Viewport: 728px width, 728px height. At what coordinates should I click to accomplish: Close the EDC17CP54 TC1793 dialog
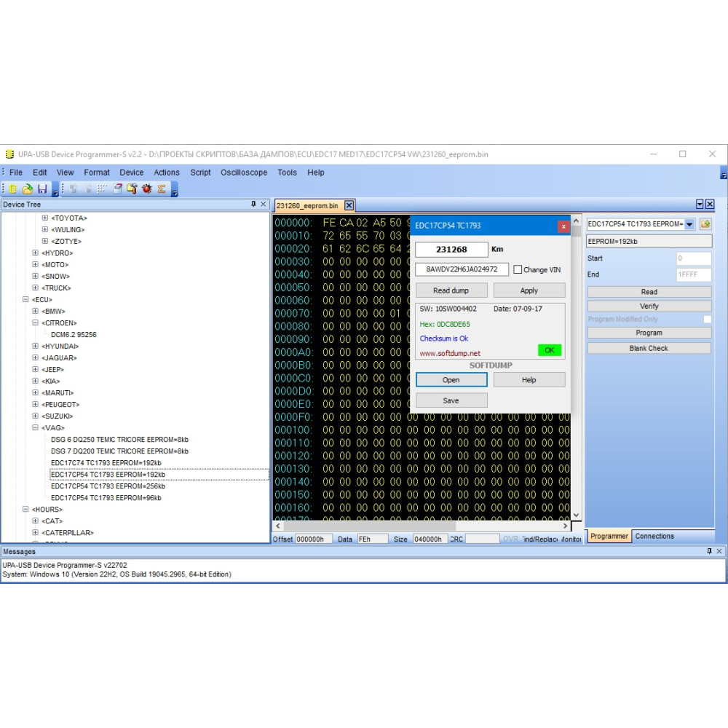[x=563, y=226]
